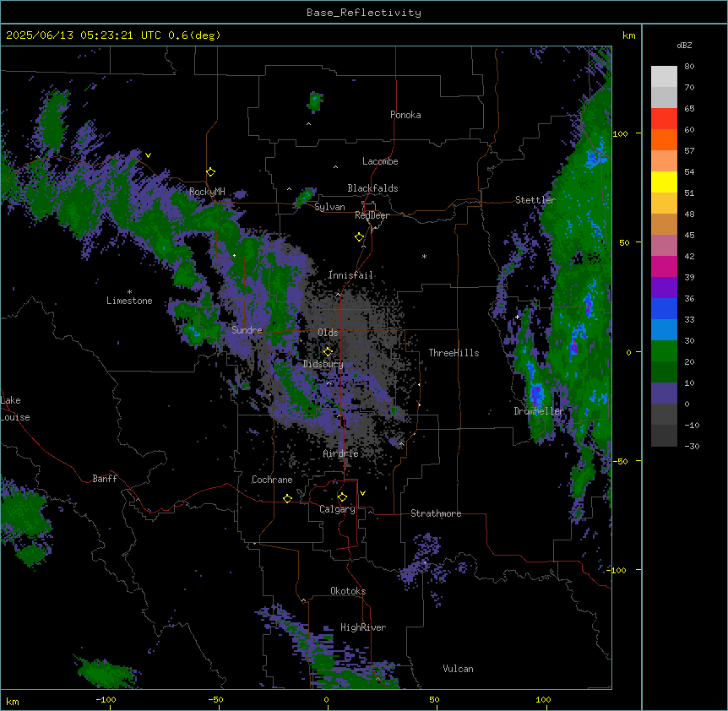
Task: Click the asterisk marker above Limestone
Action: tap(129, 292)
